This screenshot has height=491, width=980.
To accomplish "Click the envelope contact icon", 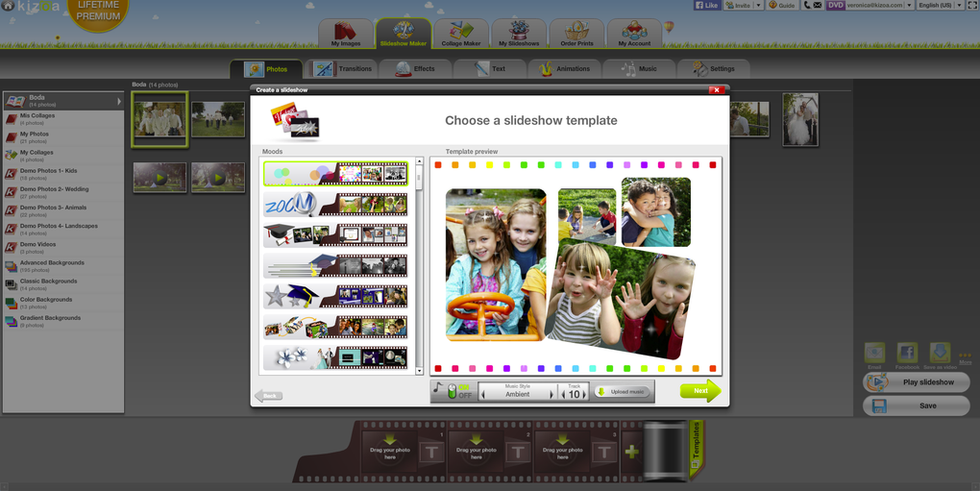I will tap(818, 5).
